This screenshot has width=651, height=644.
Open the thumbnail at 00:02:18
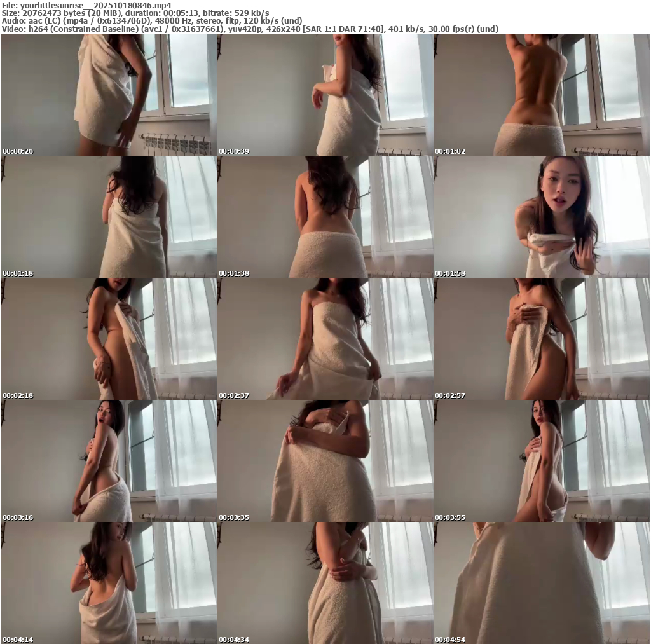109,339
